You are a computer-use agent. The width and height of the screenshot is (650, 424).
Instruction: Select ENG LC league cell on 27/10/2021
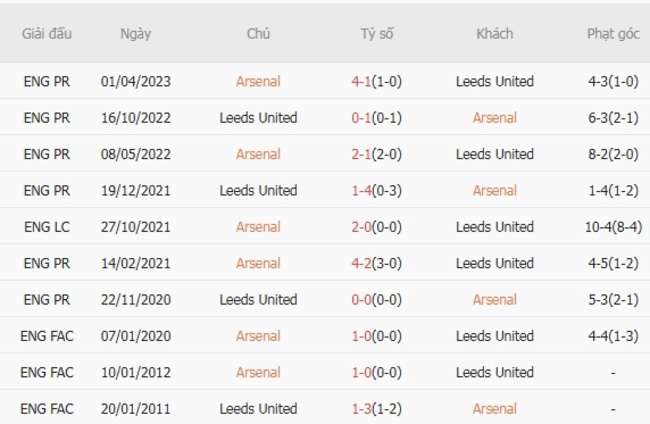tap(46, 227)
